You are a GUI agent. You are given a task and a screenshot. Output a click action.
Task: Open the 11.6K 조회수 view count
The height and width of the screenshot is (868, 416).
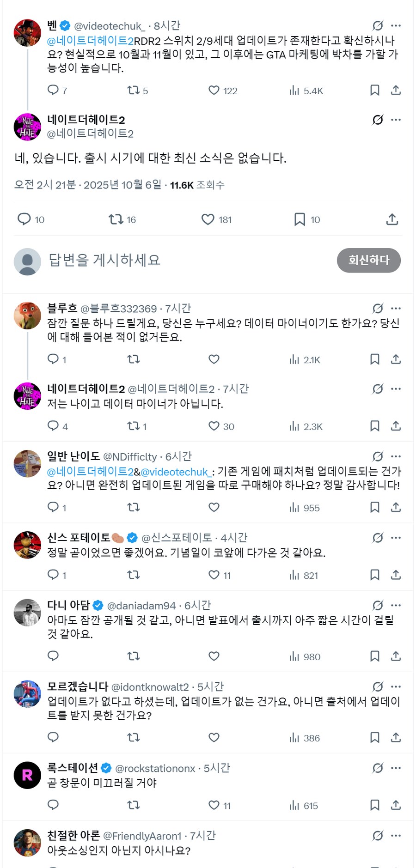197,185
